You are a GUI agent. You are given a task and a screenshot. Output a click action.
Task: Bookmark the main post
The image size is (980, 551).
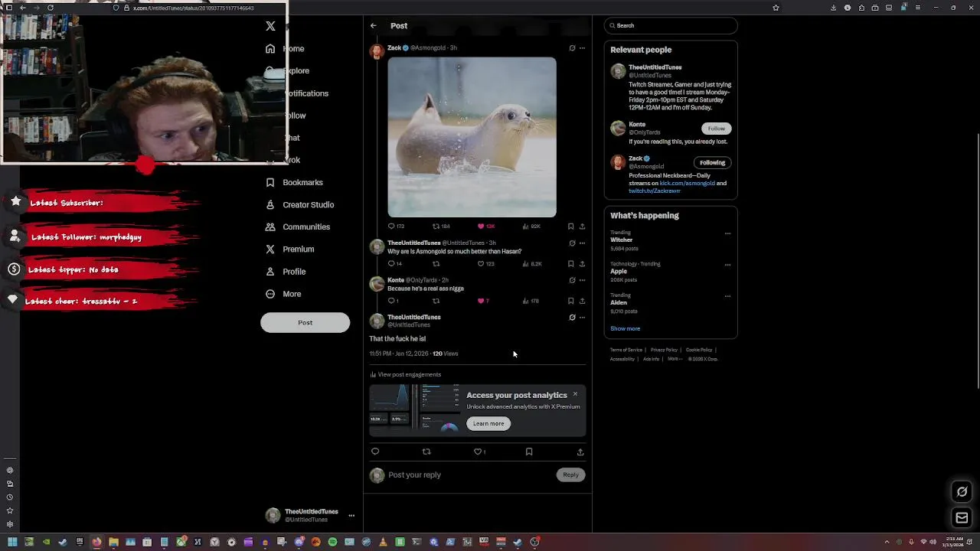click(529, 452)
